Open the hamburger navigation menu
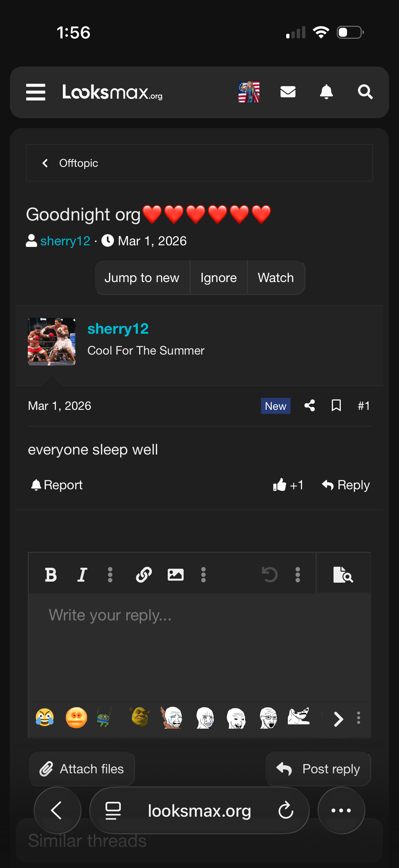The image size is (399, 868). tap(36, 92)
